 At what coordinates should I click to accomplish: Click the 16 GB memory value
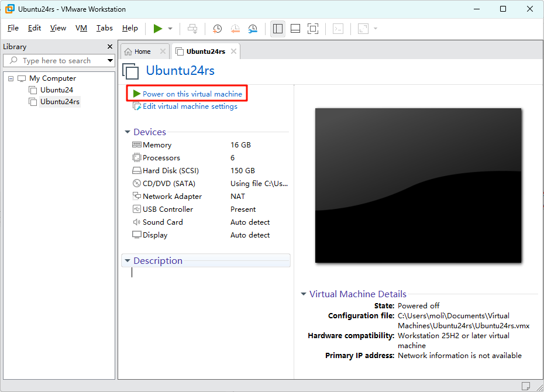point(240,145)
